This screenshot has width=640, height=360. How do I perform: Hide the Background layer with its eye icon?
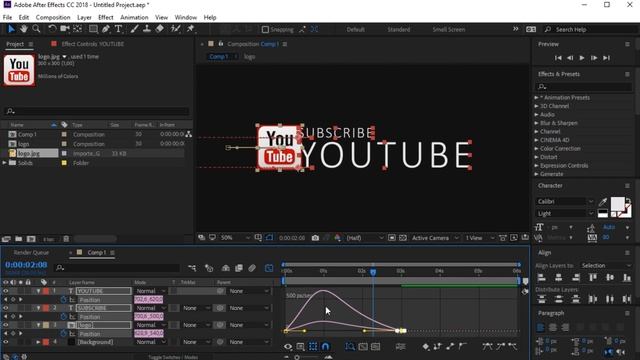[5, 342]
